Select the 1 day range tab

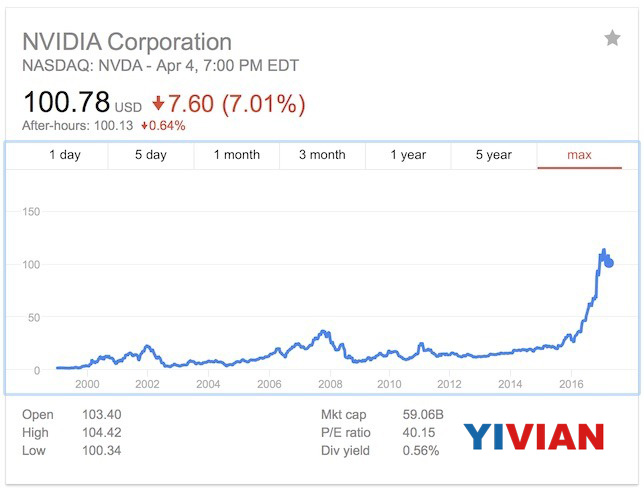coord(65,155)
